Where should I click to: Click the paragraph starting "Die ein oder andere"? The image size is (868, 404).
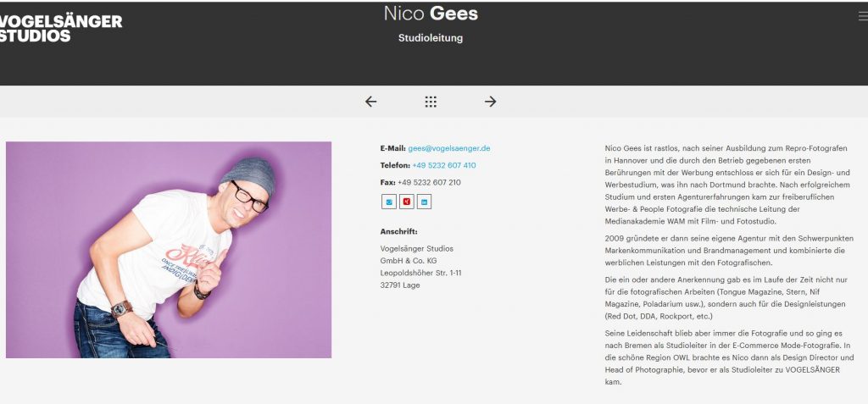coord(728,297)
